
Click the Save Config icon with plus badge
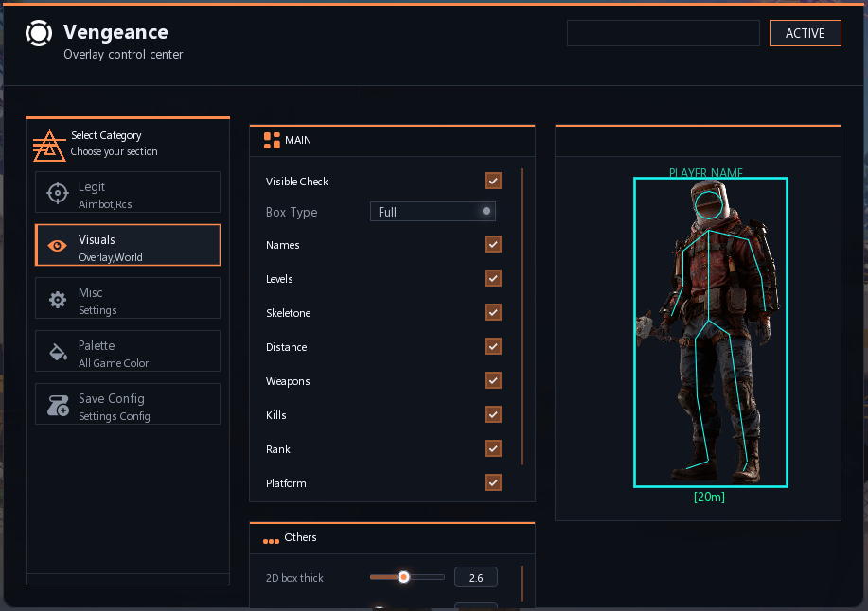click(58, 406)
